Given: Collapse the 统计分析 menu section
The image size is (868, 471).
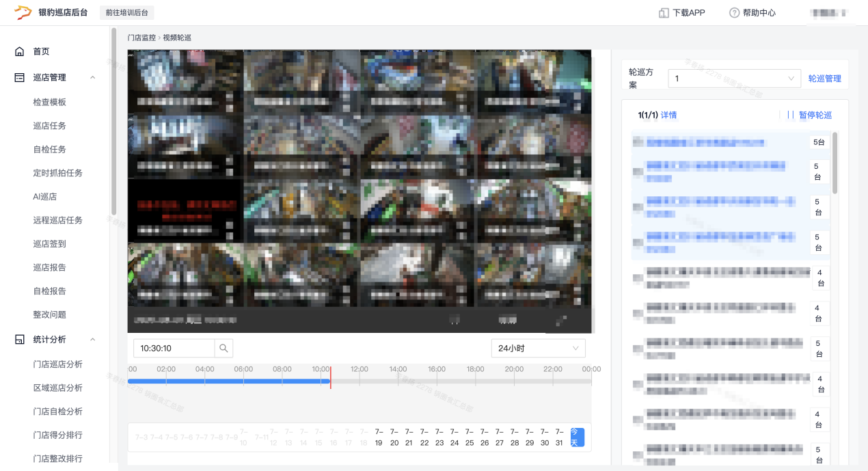Looking at the screenshot, I should [92, 340].
